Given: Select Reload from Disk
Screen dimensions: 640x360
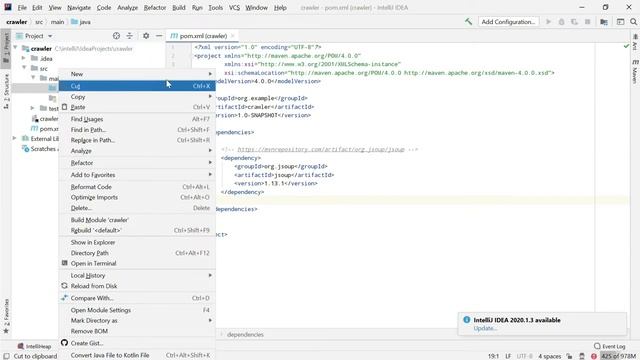Looking at the screenshot, I should (x=137, y=286).
